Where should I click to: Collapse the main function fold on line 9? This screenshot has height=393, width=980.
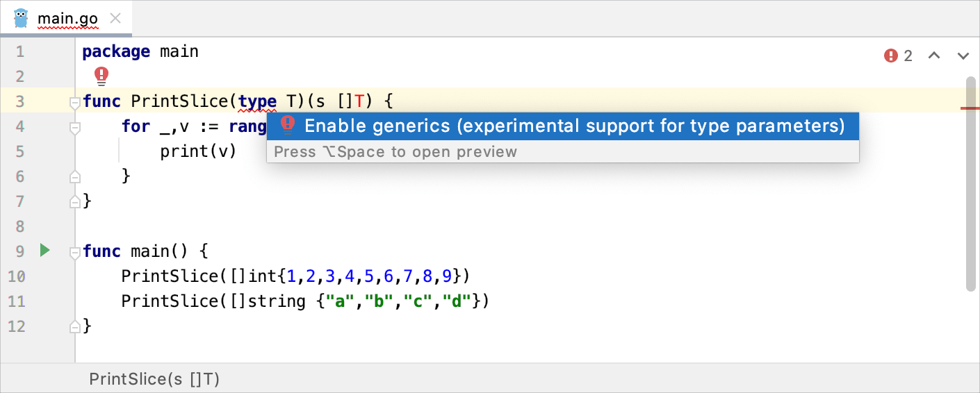point(75,253)
